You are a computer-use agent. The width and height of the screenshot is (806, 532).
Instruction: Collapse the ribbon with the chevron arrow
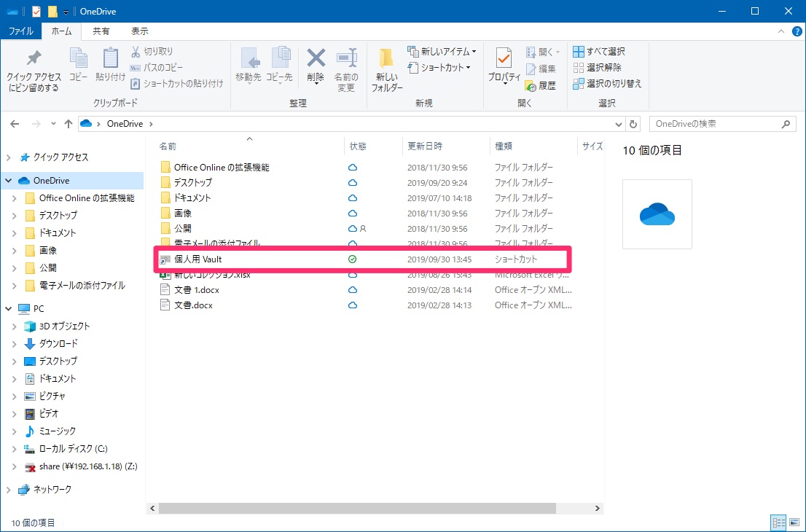click(x=781, y=31)
